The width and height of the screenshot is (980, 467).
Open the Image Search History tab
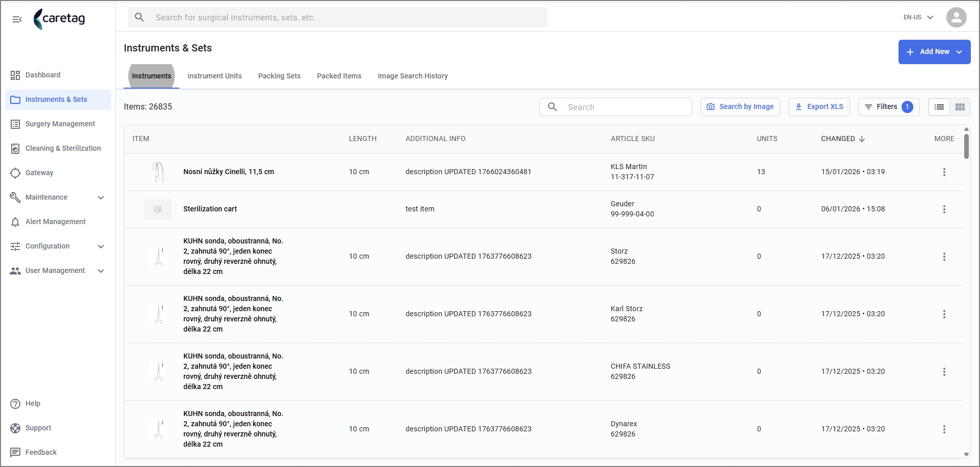coord(413,76)
